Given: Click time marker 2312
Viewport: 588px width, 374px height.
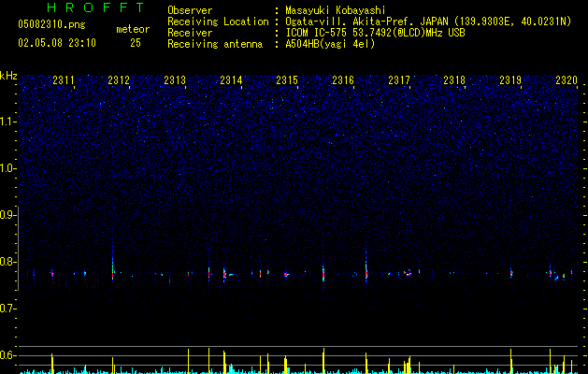Looking at the screenshot, I should click(119, 80).
